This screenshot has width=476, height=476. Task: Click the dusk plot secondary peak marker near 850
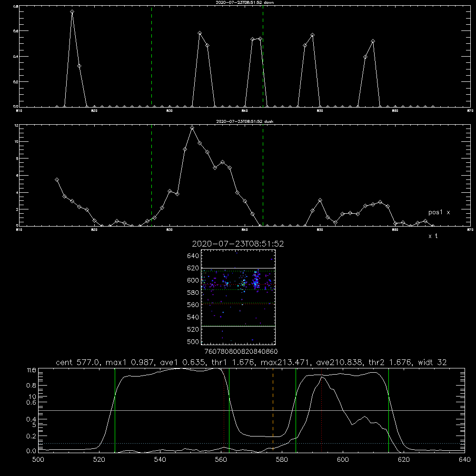(x=320, y=200)
